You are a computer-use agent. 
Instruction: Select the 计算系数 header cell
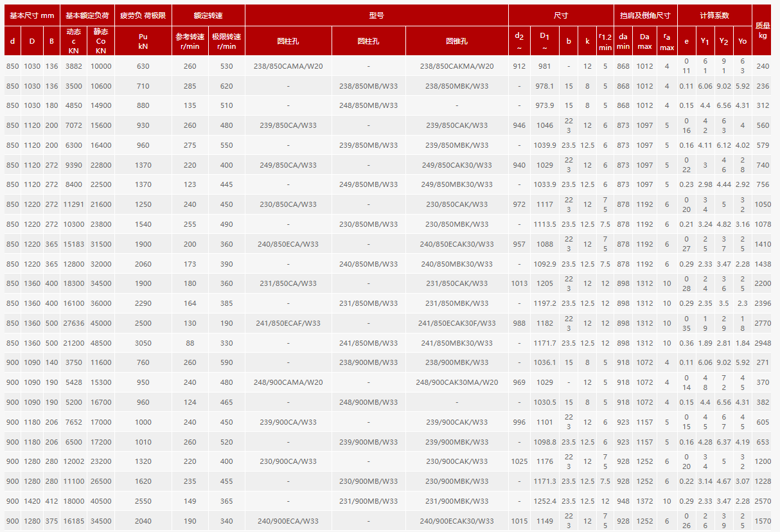click(714, 15)
